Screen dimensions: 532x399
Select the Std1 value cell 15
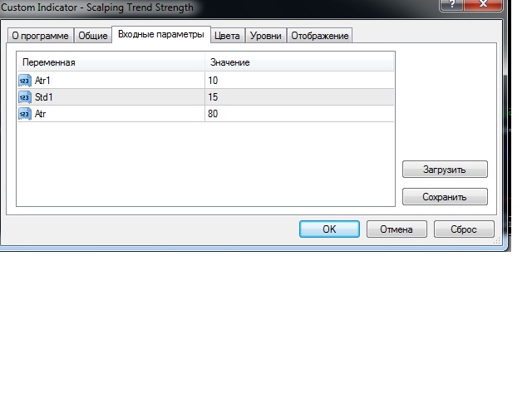click(x=299, y=97)
